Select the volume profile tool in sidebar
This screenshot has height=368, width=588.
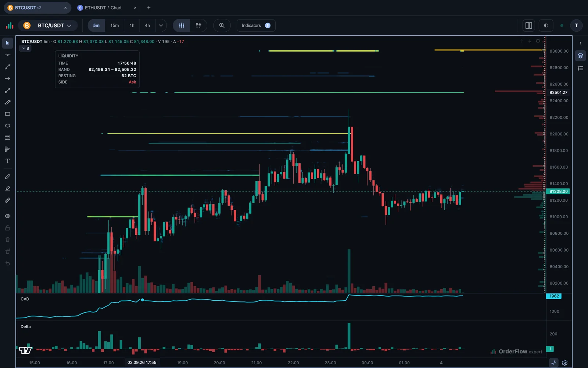tap(7, 149)
